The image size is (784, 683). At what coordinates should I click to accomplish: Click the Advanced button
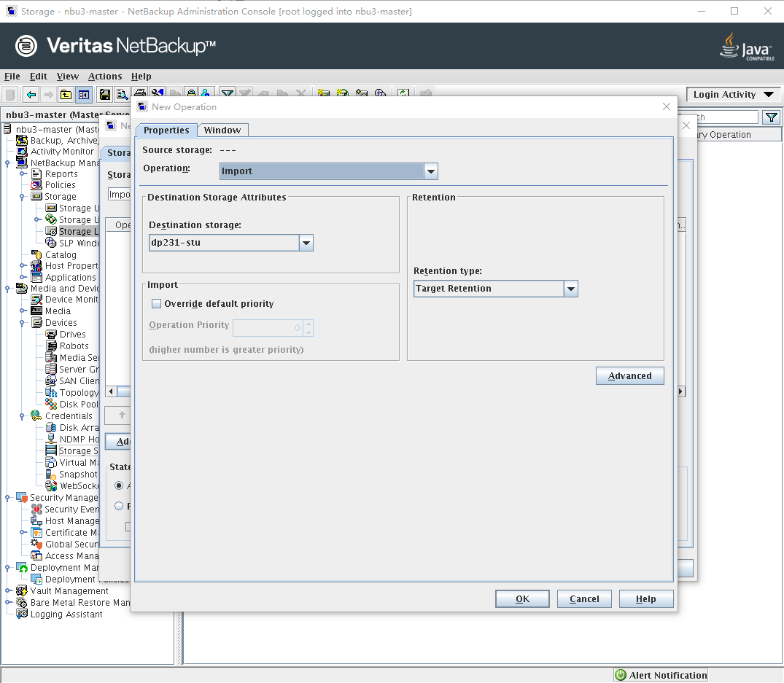(x=629, y=376)
